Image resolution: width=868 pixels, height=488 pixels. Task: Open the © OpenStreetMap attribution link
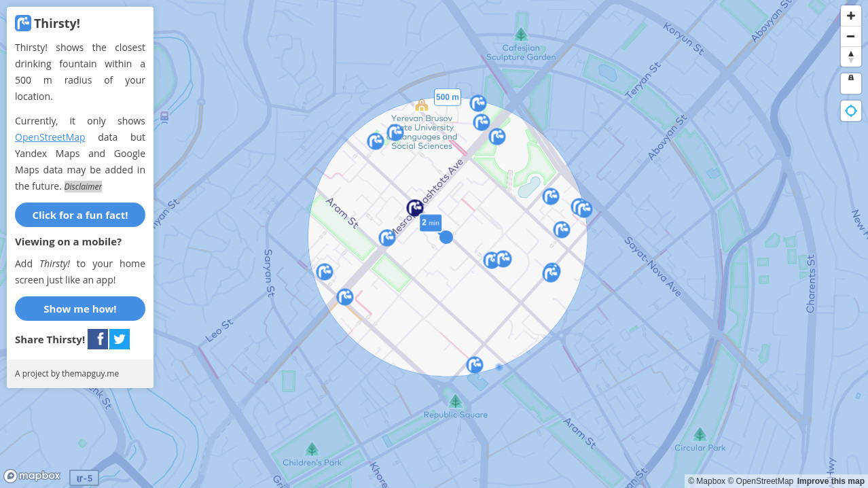(760, 481)
